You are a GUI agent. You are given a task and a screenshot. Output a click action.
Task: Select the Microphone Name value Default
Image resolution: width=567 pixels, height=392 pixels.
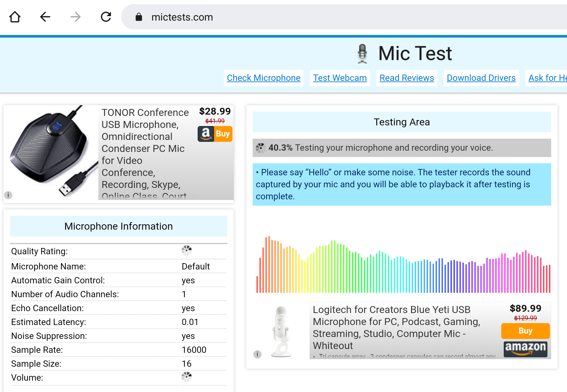(196, 266)
